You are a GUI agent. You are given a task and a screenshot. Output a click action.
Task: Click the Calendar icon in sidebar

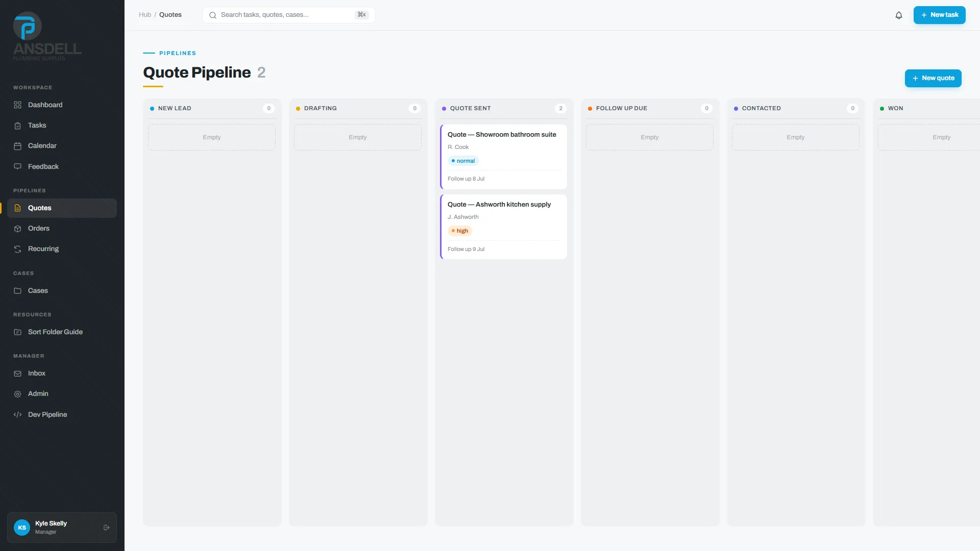pos(18,146)
